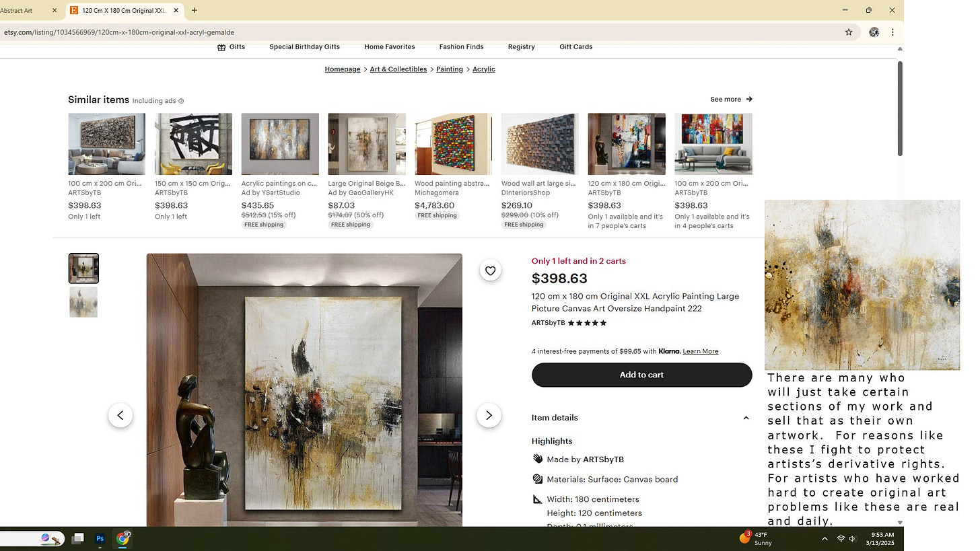
Task: Click the $87.03 price of the GaoGalleryHK ad
Action: [341, 206]
